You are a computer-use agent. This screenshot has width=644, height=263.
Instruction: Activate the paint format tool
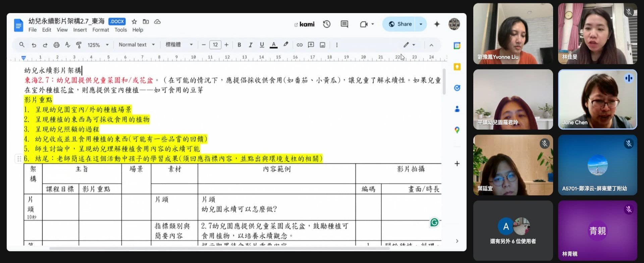[79, 45]
